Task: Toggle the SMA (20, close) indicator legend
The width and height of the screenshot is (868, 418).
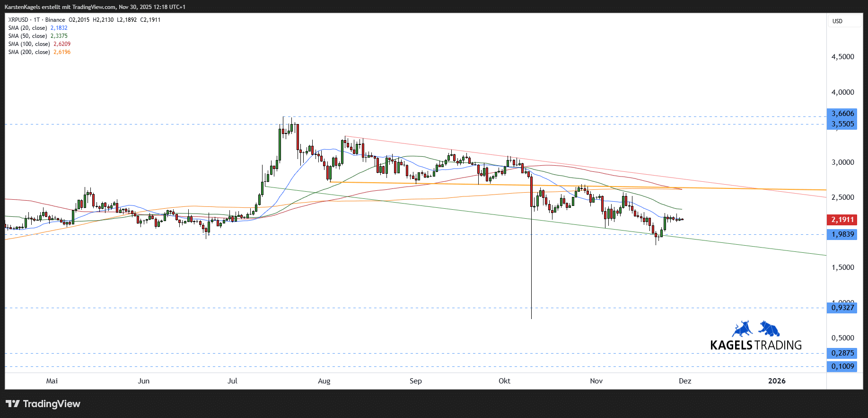Action: [x=27, y=28]
